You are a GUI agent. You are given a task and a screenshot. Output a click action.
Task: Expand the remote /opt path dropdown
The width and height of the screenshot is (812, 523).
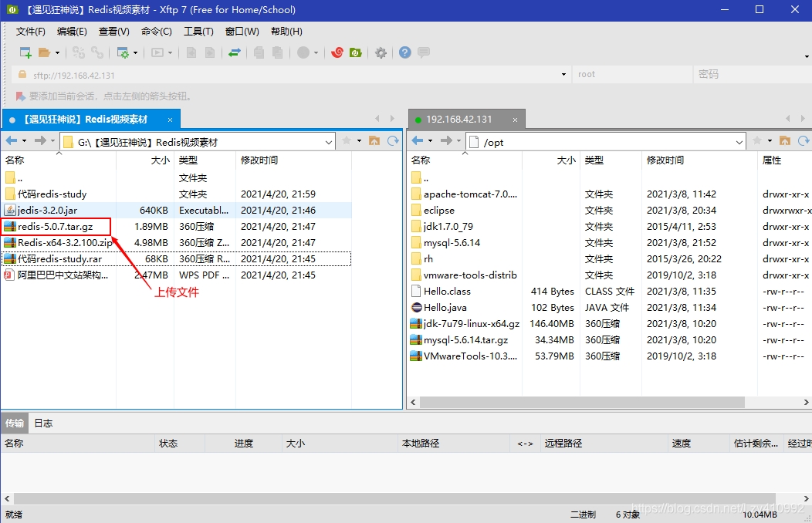[x=739, y=142]
